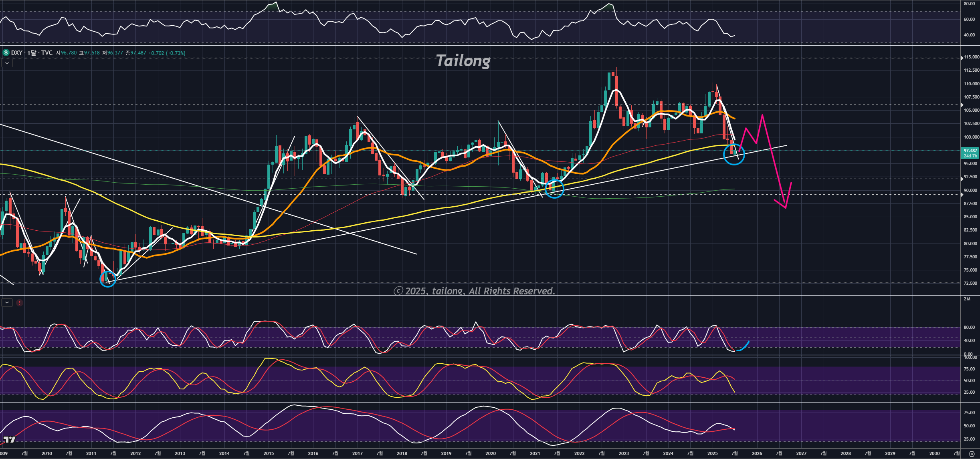
Task: Collapse the indicator pane legend chevron
Action: tap(7, 303)
